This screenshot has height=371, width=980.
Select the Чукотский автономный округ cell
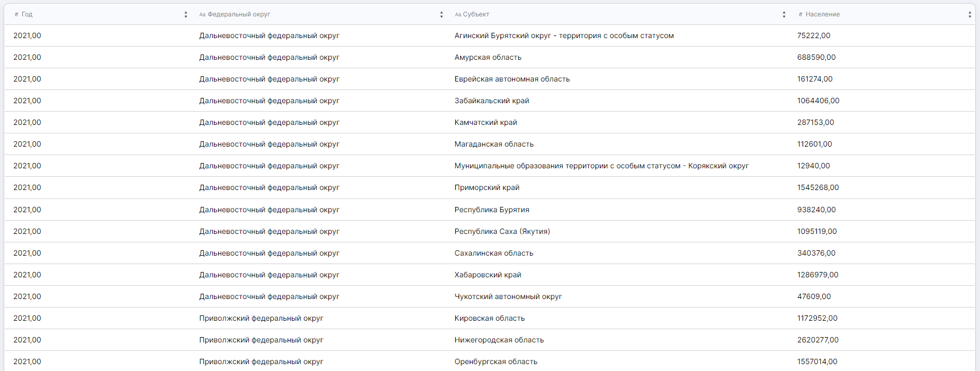(508, 296)
